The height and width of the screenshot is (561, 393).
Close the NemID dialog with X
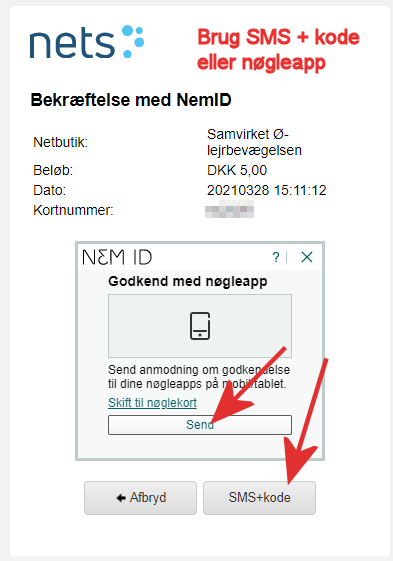coord(307,257)
